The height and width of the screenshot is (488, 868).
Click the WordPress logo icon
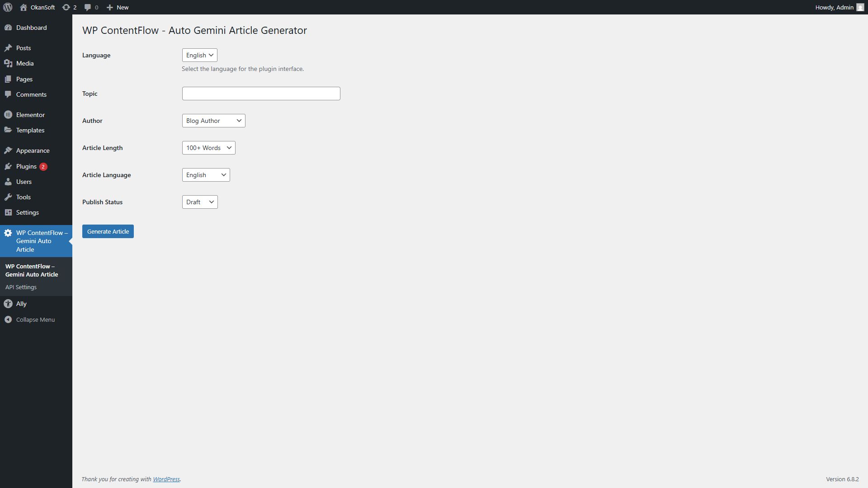pyautogui.click(x=8, y=7)
